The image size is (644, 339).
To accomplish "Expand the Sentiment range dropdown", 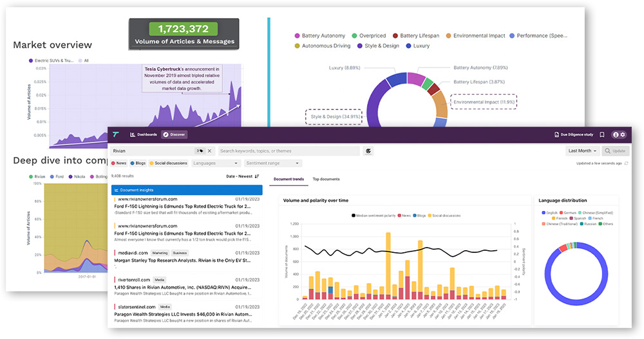I will (273, 163).
